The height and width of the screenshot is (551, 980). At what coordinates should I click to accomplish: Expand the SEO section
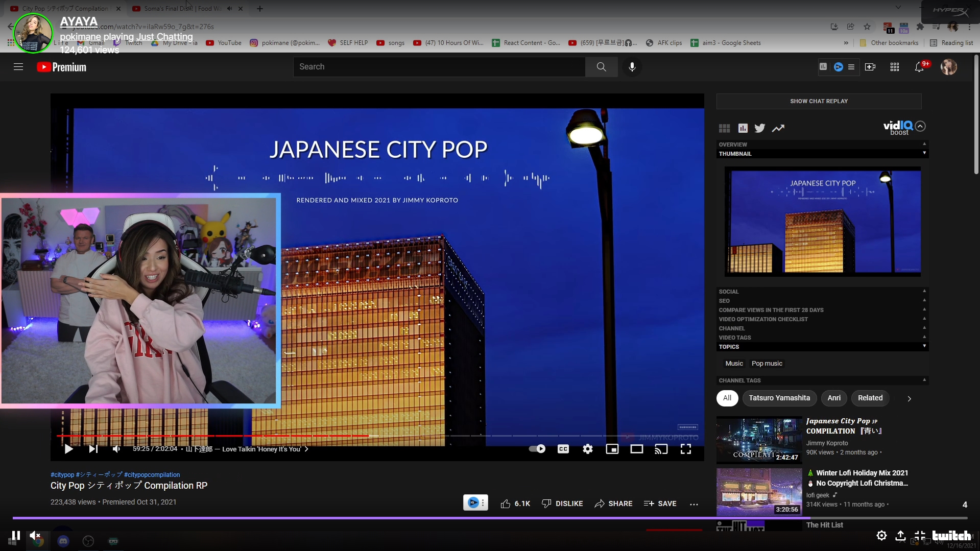point(822,301)
